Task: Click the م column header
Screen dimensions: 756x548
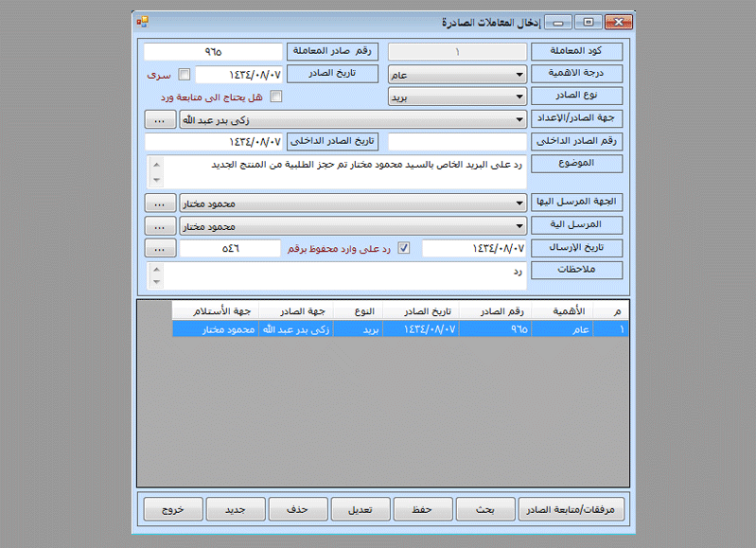Action: click(610, 311)
